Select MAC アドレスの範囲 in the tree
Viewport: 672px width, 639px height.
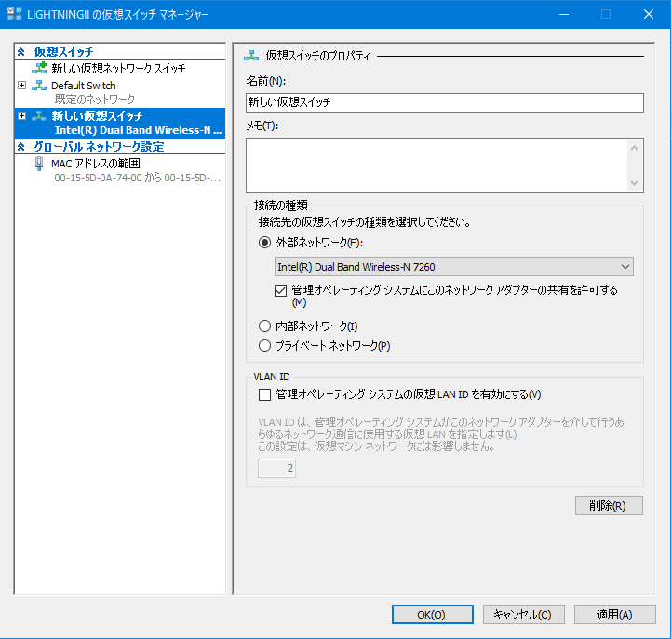pyautogui.click(x=96, y=164)
